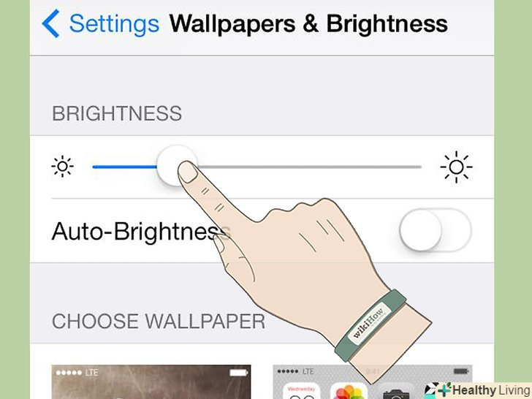The height and width of the screenshot is (399, 532).
Task: Tap the Camera app icon in preview
Action: [x=395, y=391]
